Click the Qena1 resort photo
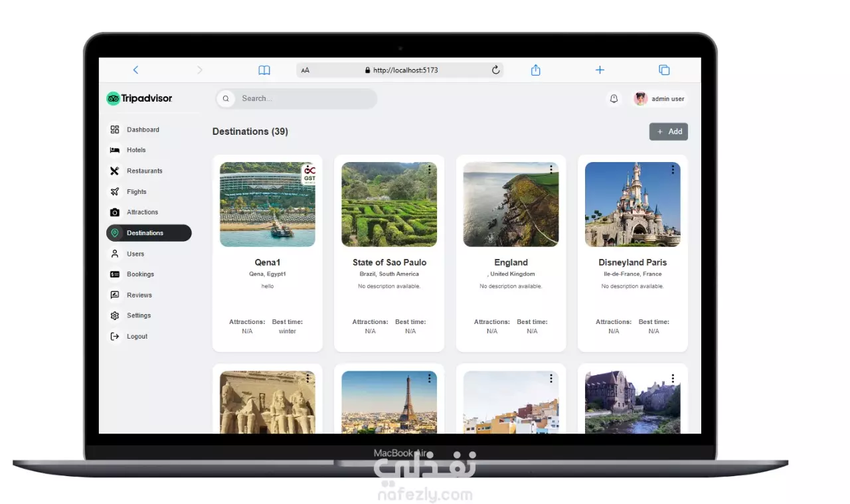 click(268, 205)
